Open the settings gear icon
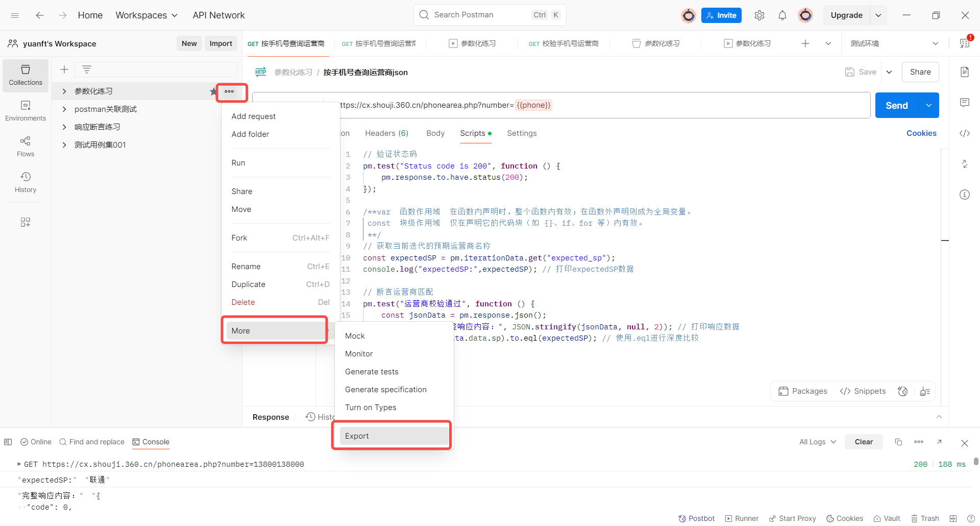This screenshot has height=526, width=980. tap(759, 15)
